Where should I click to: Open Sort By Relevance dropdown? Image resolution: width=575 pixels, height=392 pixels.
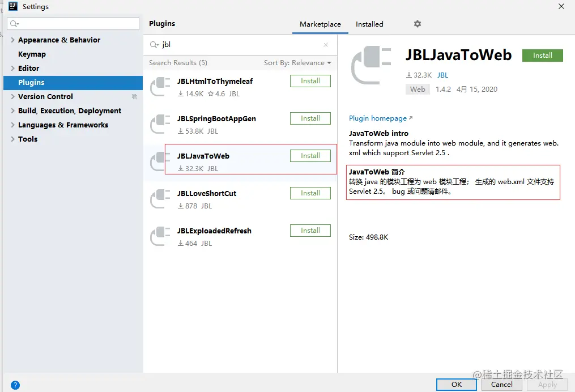[x=297, y=63]
